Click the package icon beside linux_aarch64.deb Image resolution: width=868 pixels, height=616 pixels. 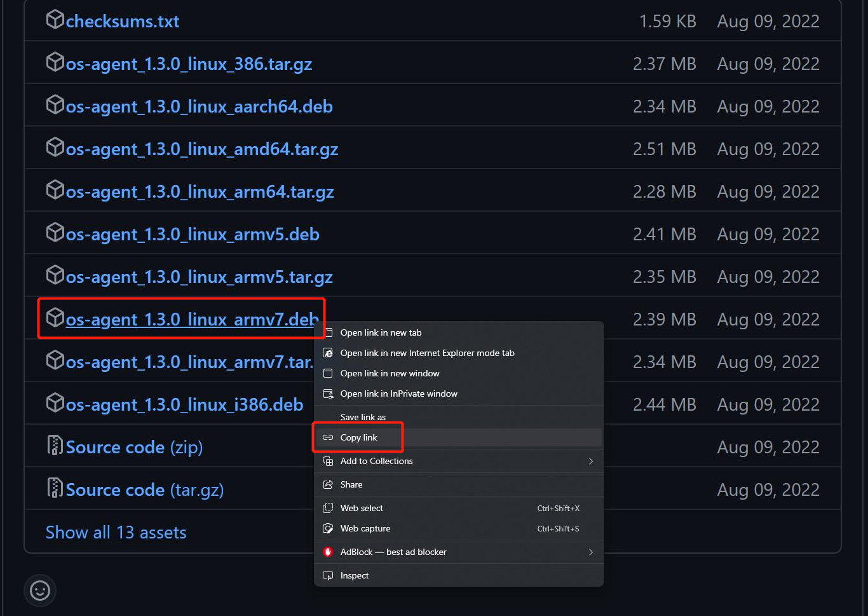pyautogui.click(x=55, y=105)
